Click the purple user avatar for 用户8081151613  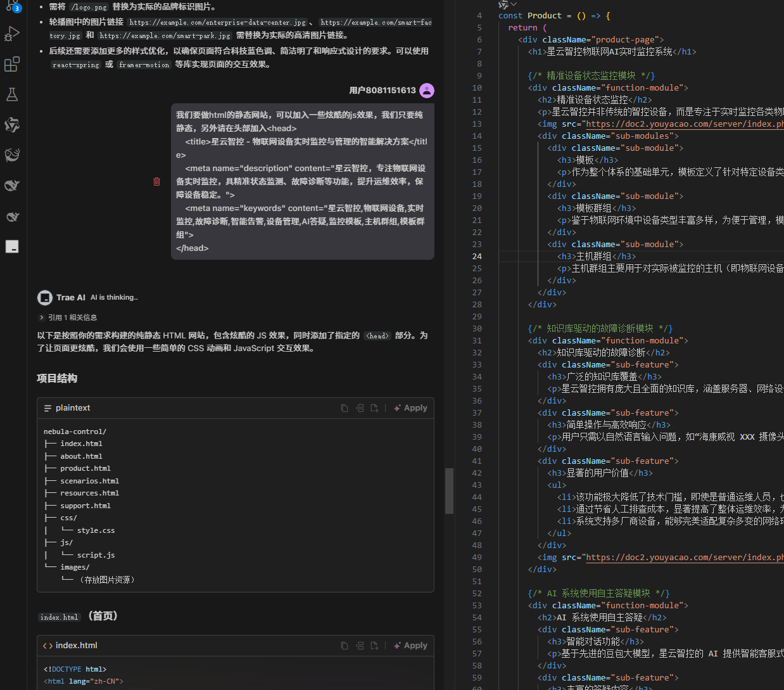pyautogui.click(x=427, y=91)
